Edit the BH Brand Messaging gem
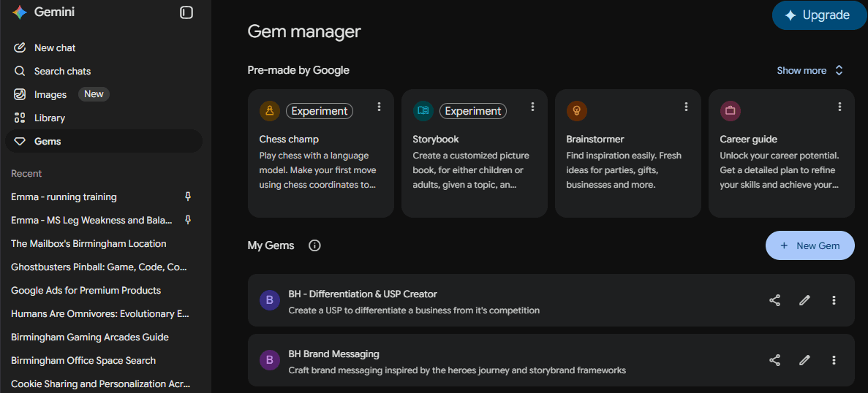Screen dimensions: 868x393 tap(805, 360)
